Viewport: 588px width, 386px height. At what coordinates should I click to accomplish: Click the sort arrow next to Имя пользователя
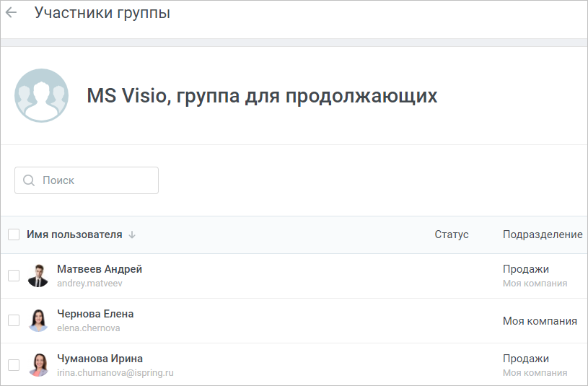pyautogui.click(x=131, y=234)
